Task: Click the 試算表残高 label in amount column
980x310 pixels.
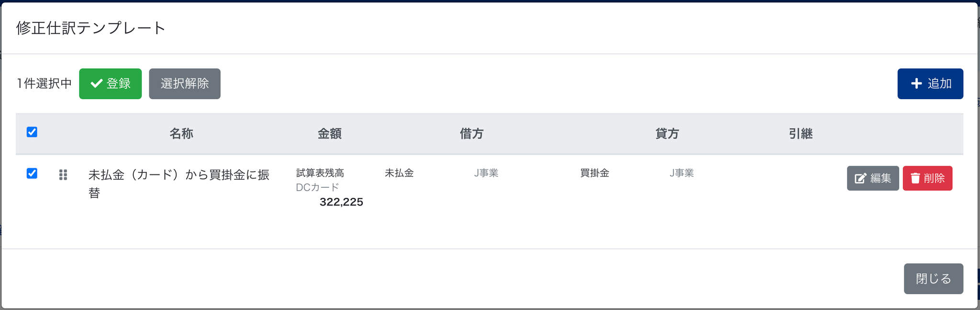Action: (x=320, y=173)
